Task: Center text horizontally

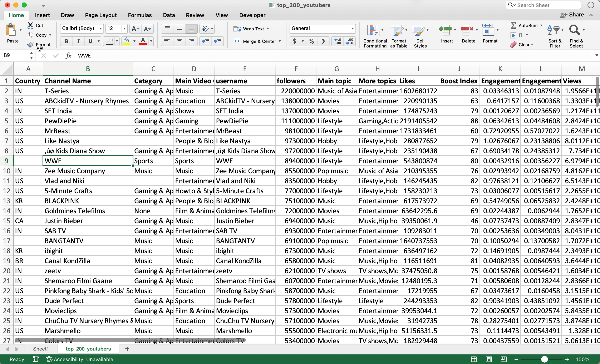Action: coord(179,41)
